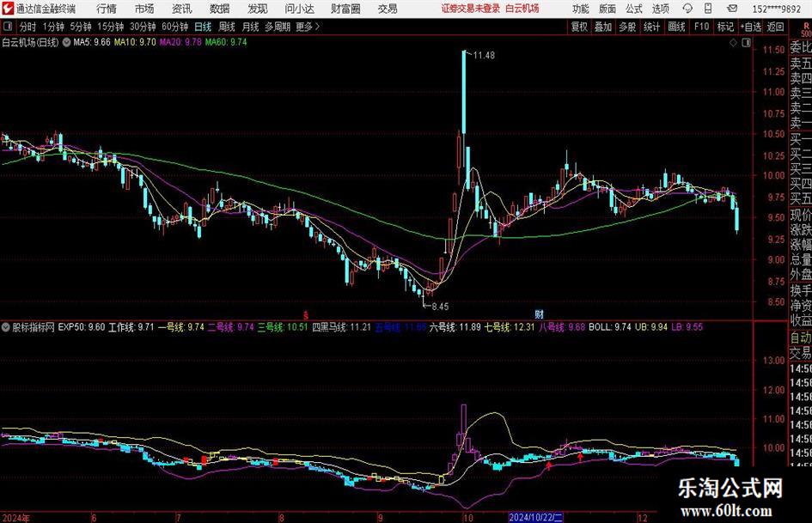Click the 8.45 low price label

[440, 307]
